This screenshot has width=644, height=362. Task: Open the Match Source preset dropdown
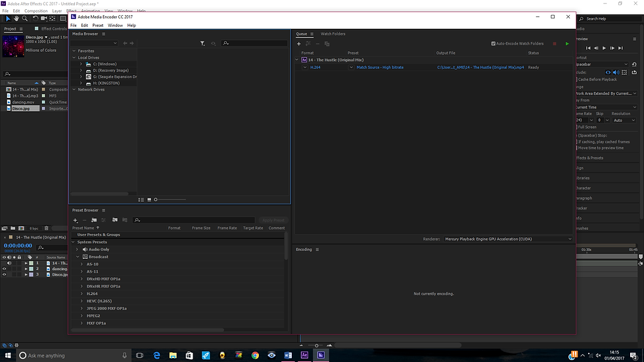point(351,67)
